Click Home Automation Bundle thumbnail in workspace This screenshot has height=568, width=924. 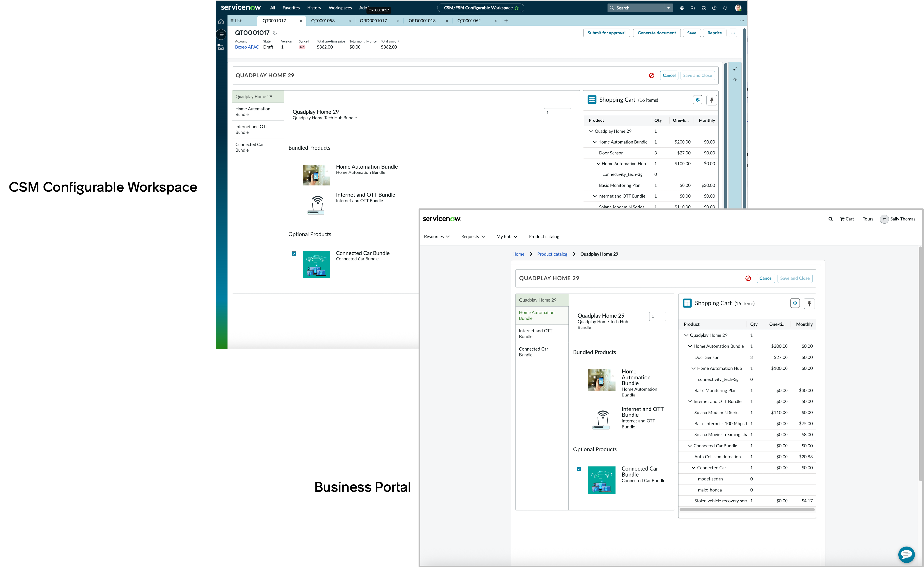[316, 175]
